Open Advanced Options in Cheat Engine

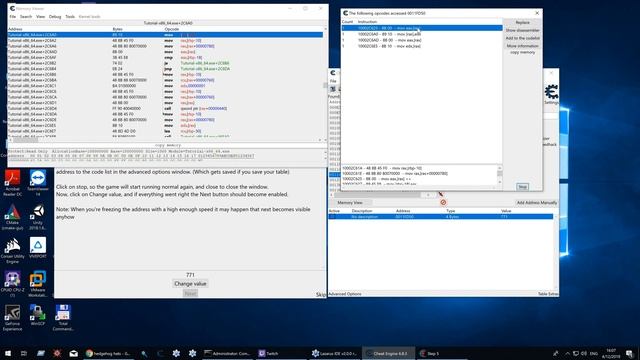tap(345, 294)
